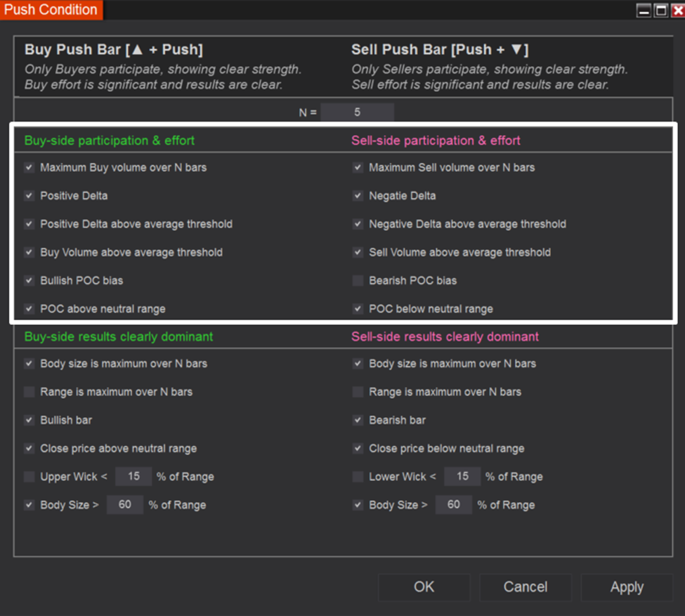This screenshot has width=685, height=616.
Task: Edit buy-side Body Size percent field
Action: [125, 504]
